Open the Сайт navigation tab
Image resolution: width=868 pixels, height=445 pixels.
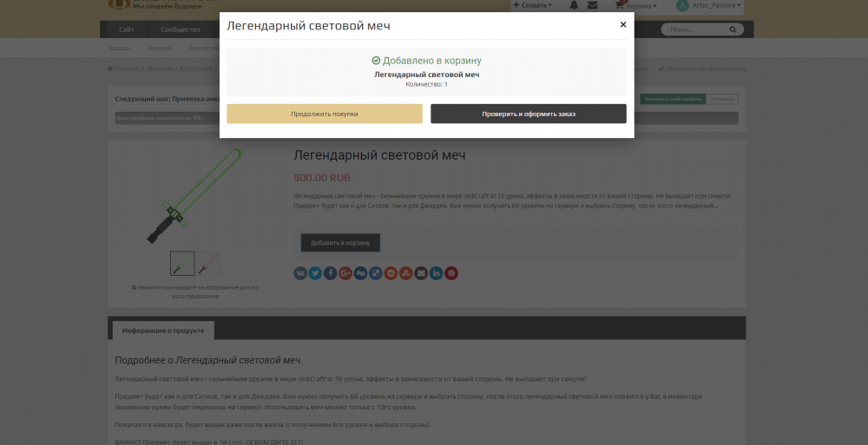pos(126,29)
